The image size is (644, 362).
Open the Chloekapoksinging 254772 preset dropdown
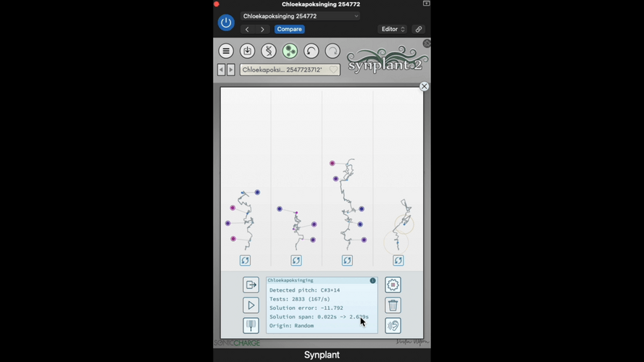tap(300, 16)
